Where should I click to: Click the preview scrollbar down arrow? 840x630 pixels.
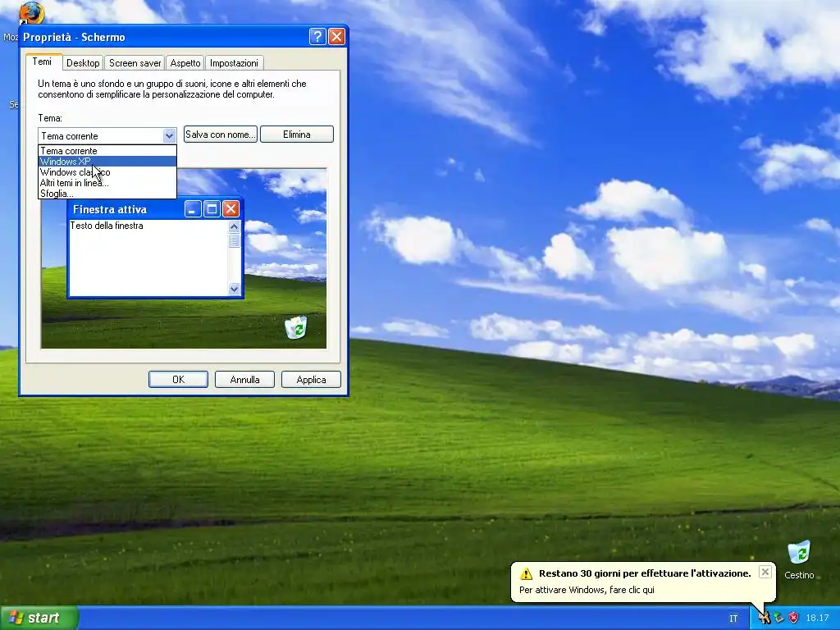click(x=234, y=289)
